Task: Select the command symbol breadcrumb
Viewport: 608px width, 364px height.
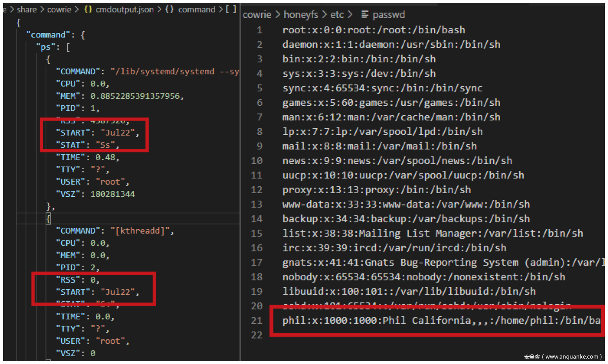Action: tap(197, 10)
